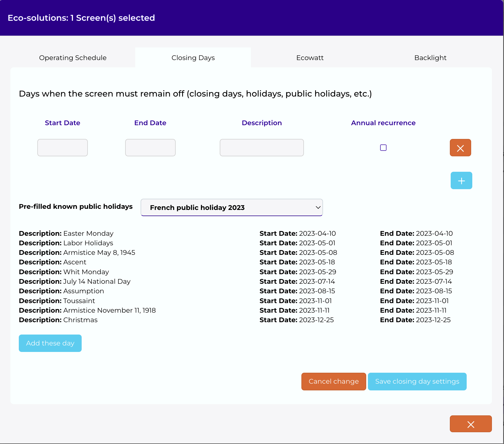Click into the End Date input box
Screen dimensions: 504x444
[150, 148]
